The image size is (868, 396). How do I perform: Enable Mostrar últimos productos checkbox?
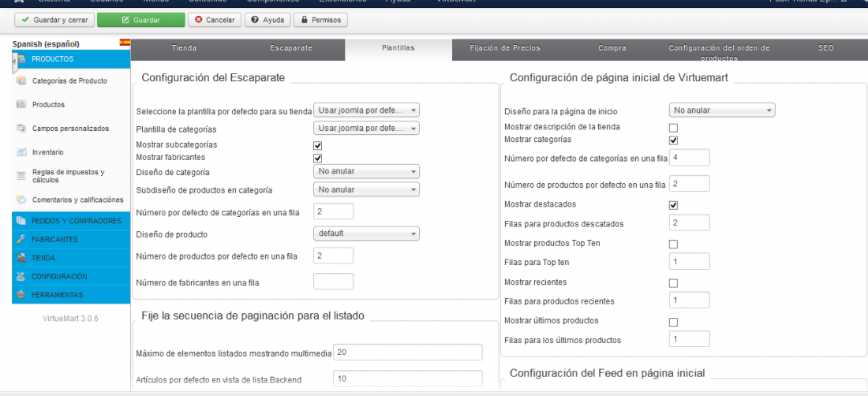[674, 322]
